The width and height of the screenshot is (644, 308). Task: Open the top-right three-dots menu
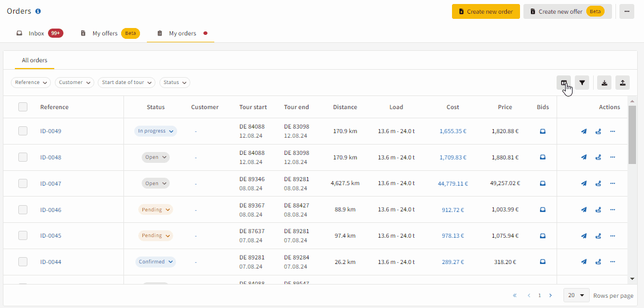(627, 11)
